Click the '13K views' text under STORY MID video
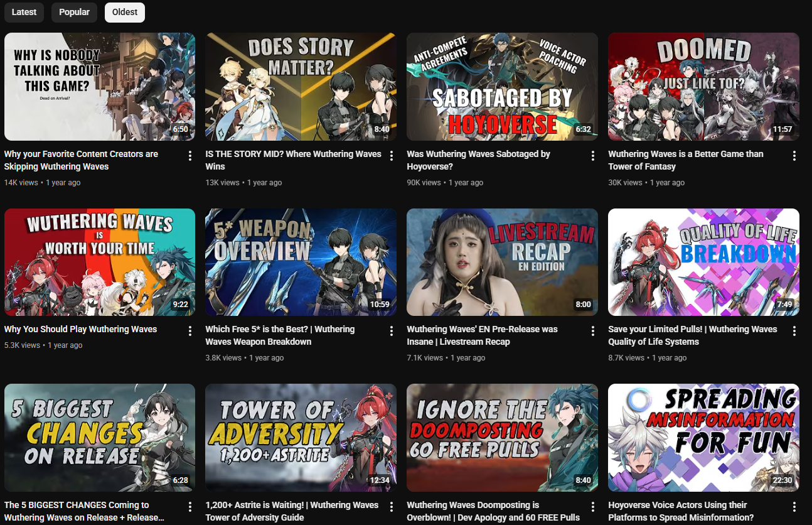The width and height of the screenshot is (812, 525). click(x=222, y=183)
